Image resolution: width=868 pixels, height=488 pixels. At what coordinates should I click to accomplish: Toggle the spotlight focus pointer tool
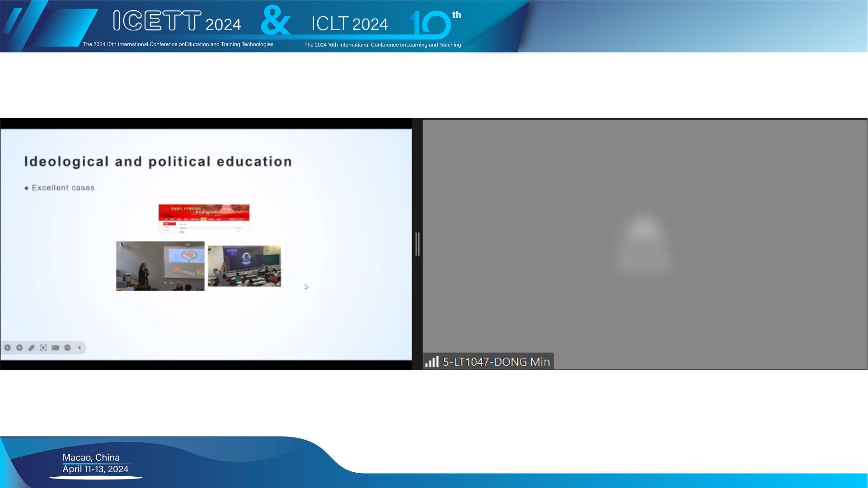pyautogui.click(x=43, y=348)
